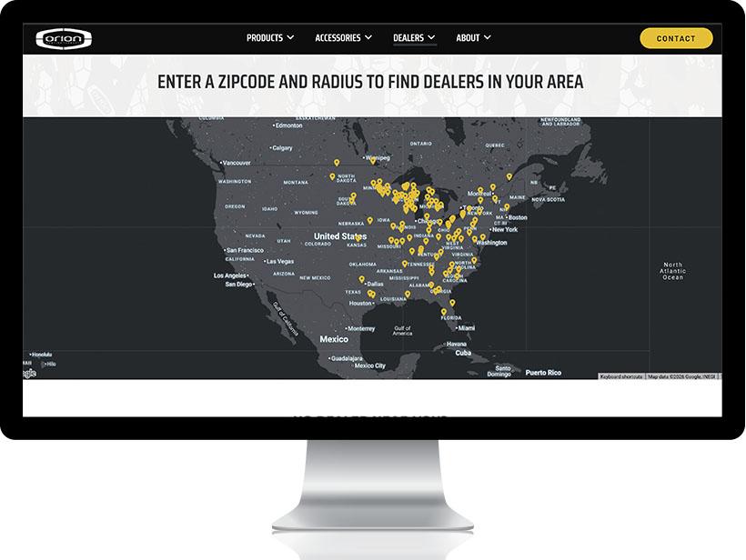Click the San Francisco label on the map
Image resolution: width=746 pixels, height=560 pixels.
pyautogui.click(x=245, y=250)
